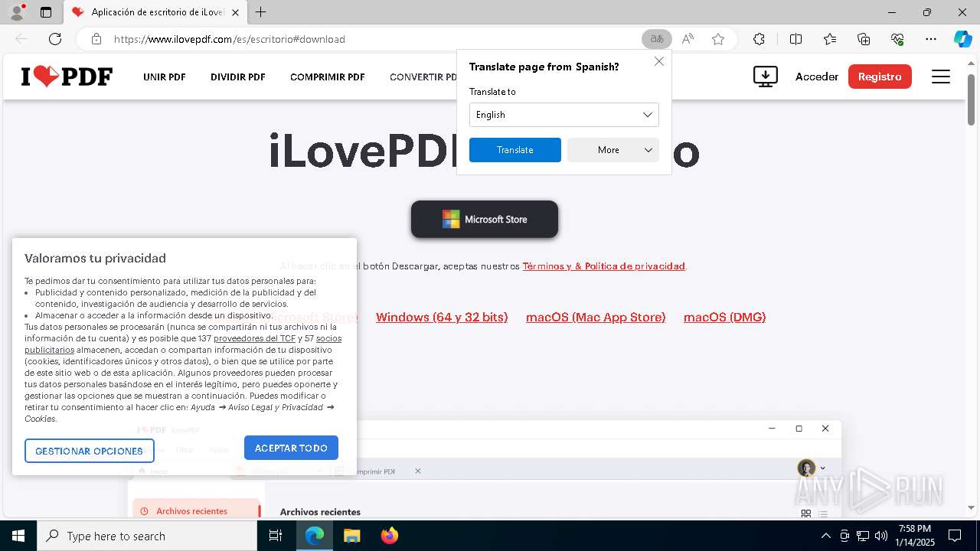The width and height of the screenshot is (980, 551).
Task: Add page to favorites star icon
Action: point(718,39)
